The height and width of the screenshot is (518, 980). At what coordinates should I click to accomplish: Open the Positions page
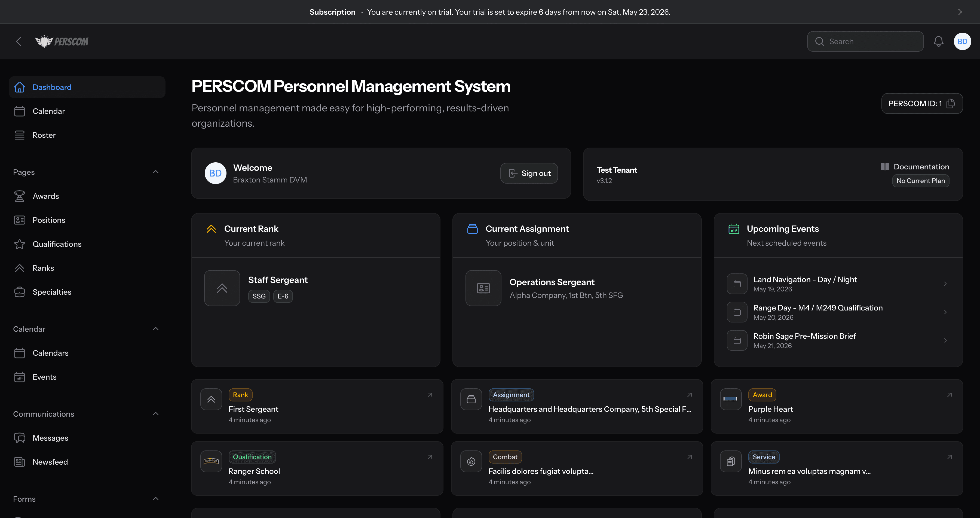click(x=87, y=220)
